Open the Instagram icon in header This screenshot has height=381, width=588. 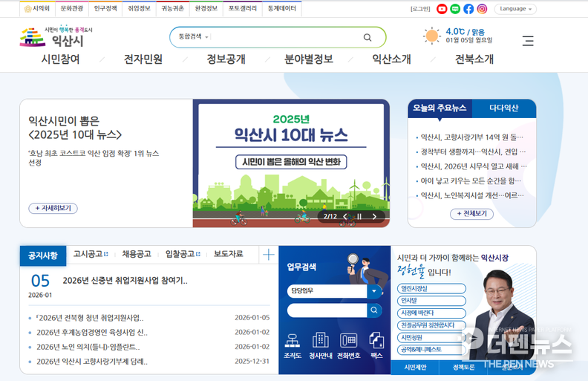[482, 9]
